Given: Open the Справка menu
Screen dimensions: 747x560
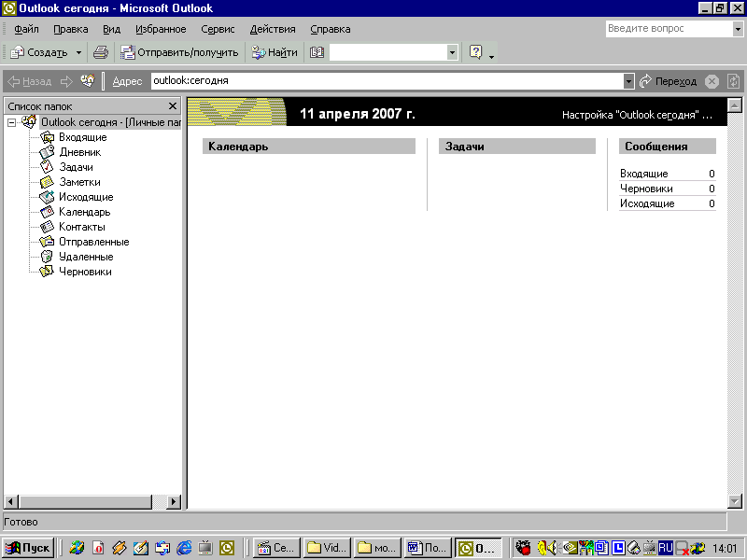Looking at the screenshot, I should coord(331,29).
